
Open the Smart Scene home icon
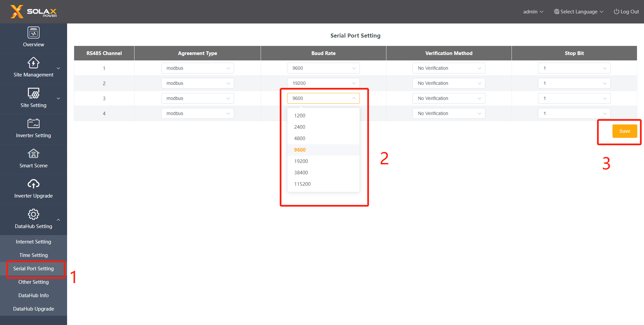coord(34,154)
